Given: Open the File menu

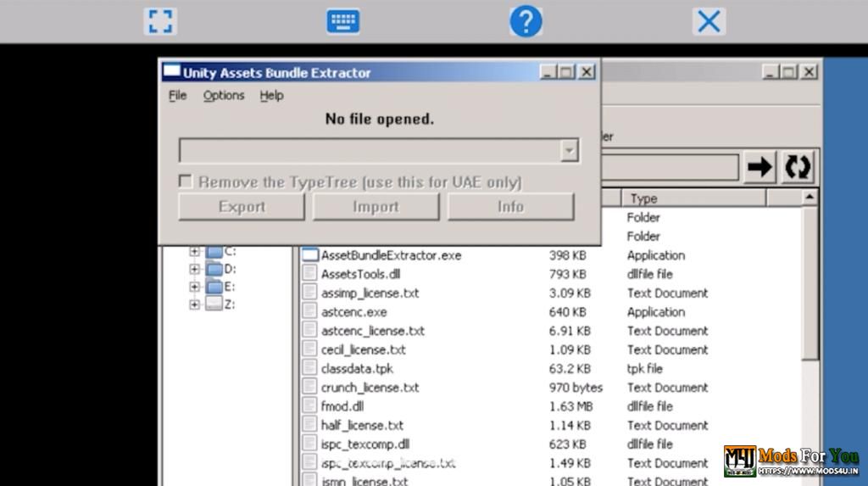Looking at the screenshot, I should (x=177, y=95).
